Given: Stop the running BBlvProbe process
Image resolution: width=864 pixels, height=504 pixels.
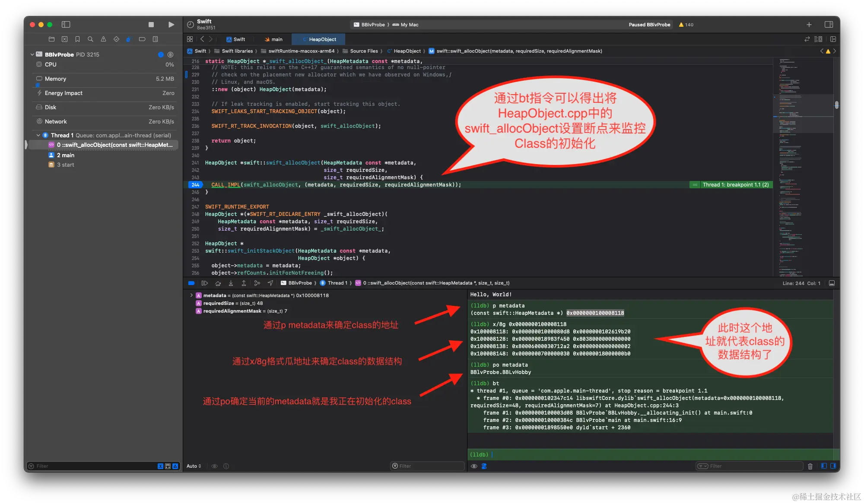Looking at the screenshot, I should (x=151, y=25).
